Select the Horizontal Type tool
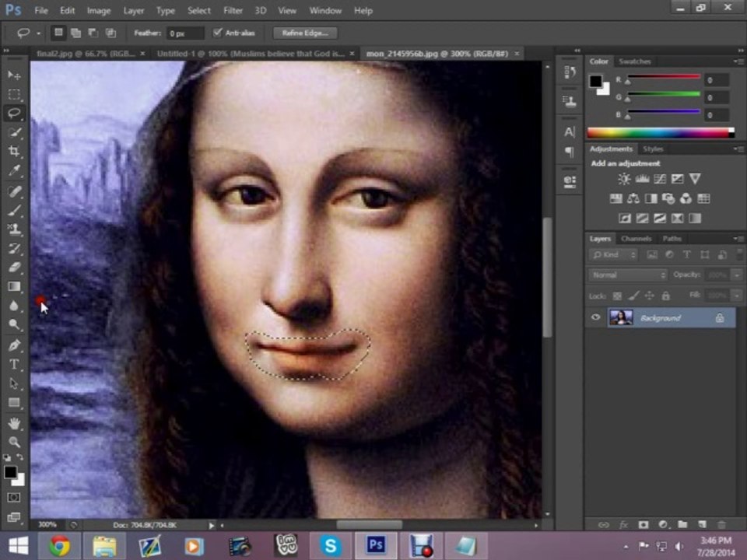Image resolution: width=747 pixels, height=560 pixels. [x=14, y=364]
